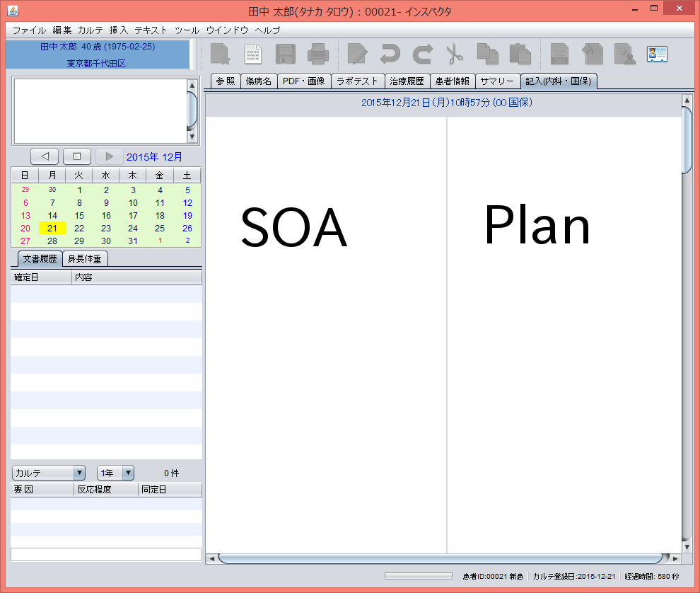This screenshot has width=700, height=593.
Task: Click the printer icon in toolbar
Action: pyautogui.click(x=318, y=54)
